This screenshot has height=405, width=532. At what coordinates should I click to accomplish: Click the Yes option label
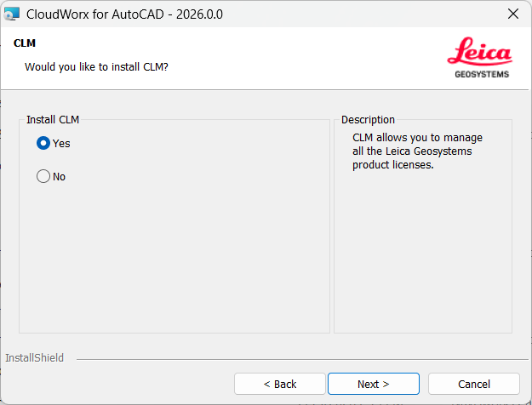click(61, 144)
